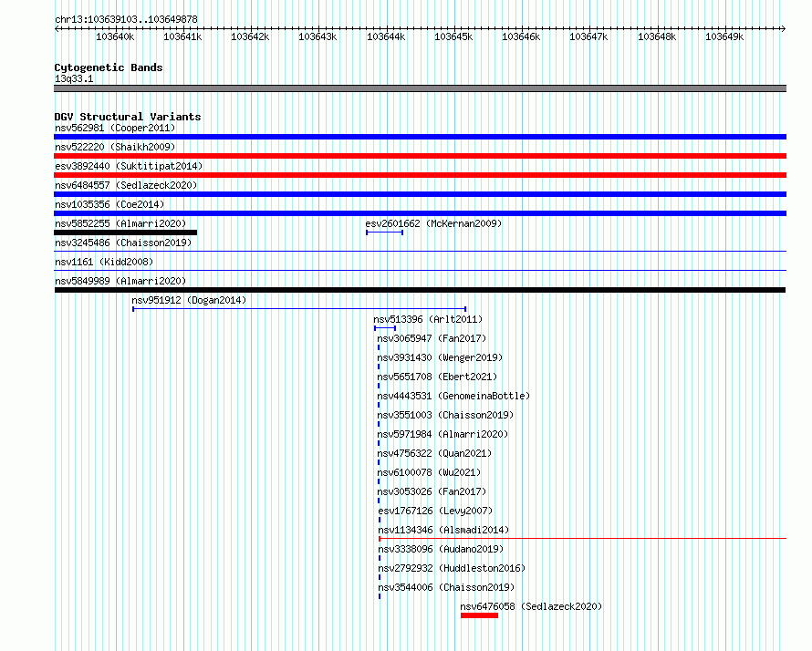Click the 103645k ruler position
The width and height of the screenshot is (812, 651).
[x=453, y=36]
